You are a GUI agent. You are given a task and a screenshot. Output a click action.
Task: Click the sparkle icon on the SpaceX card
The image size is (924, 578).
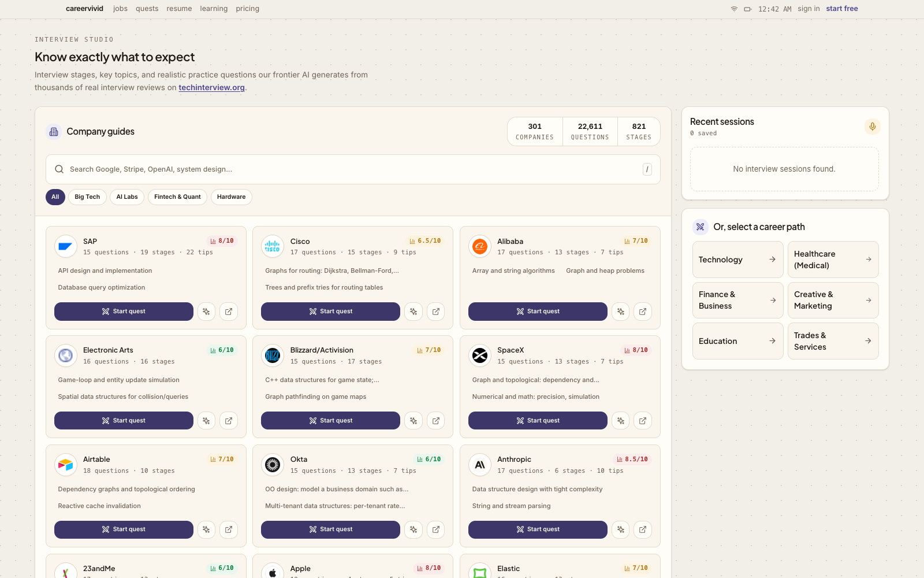coord(621,421)
